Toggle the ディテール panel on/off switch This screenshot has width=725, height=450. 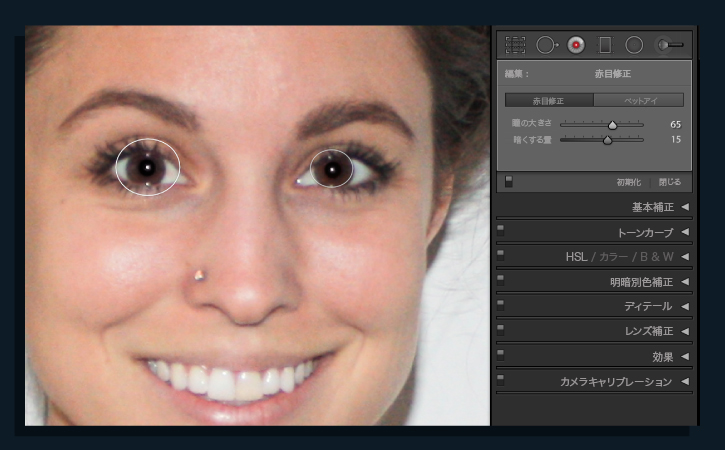(500, 305)
